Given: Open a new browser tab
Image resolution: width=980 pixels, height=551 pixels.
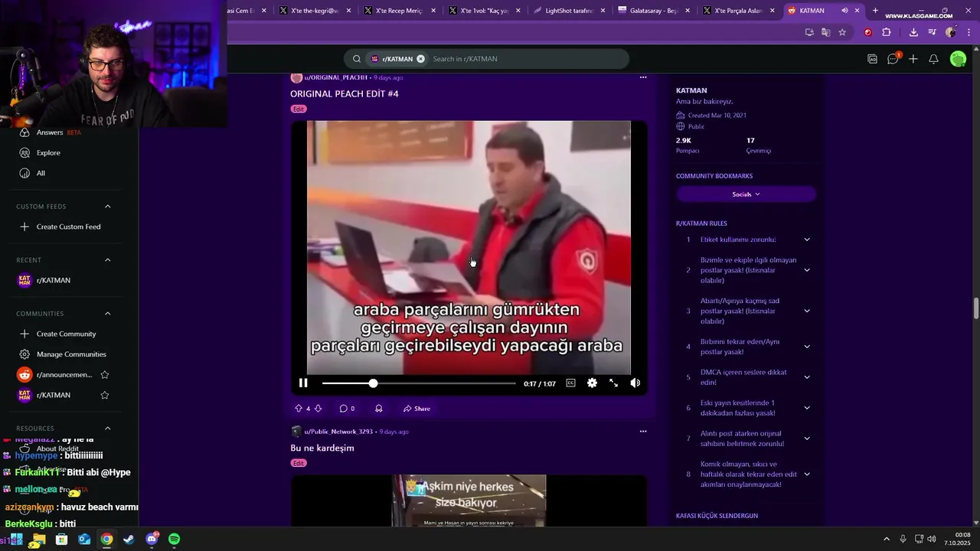Looking at the screenshot, I should [875, 11].
